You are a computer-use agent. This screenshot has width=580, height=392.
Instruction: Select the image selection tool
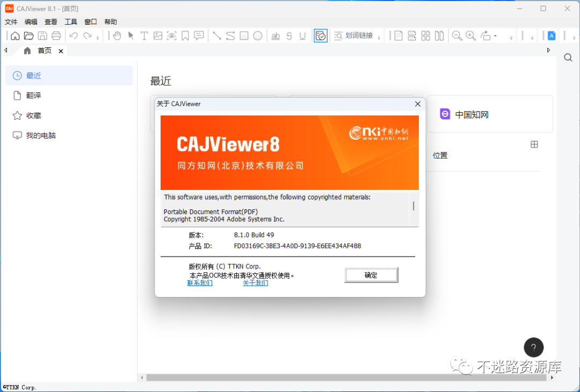(x=158, y=36)
